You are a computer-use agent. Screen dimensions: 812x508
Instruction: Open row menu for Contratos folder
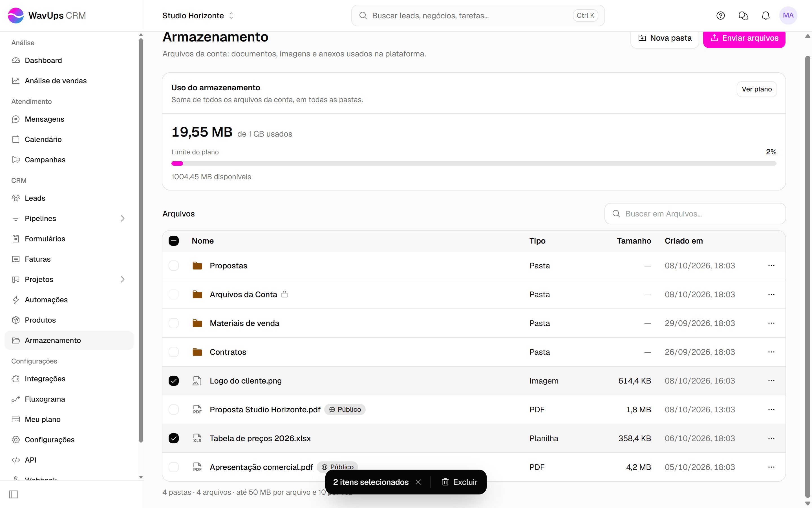771,352
